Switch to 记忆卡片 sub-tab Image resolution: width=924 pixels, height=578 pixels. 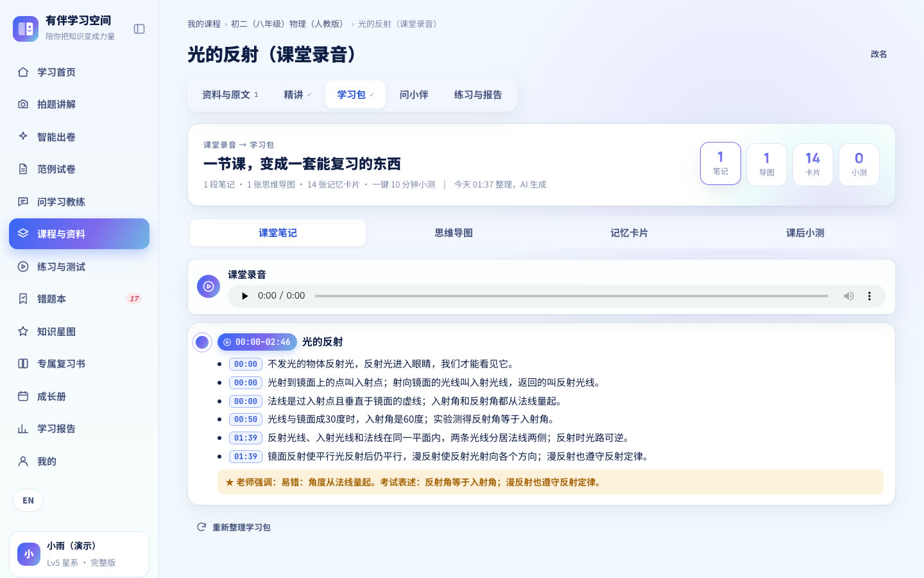pos(629,232)
